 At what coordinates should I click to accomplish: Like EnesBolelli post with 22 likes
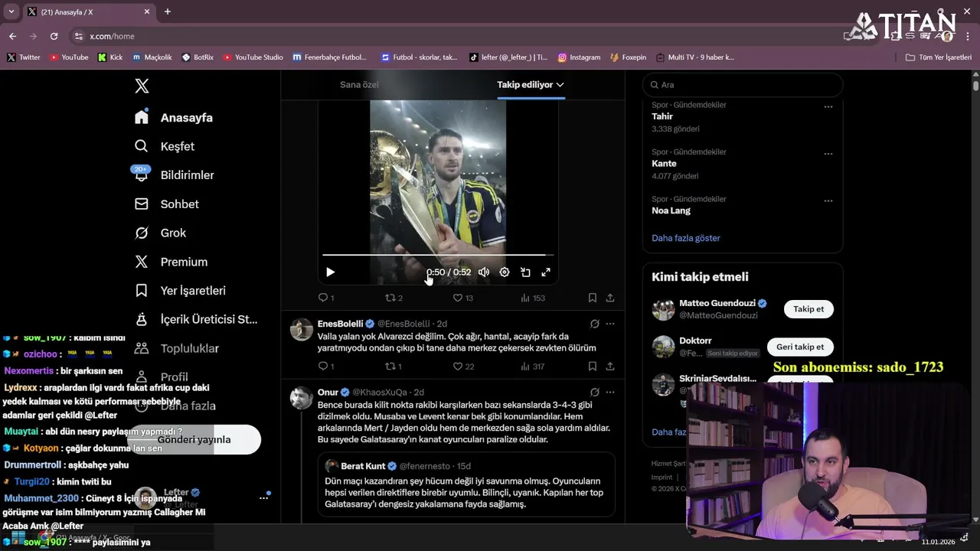[x=462, y=367]
